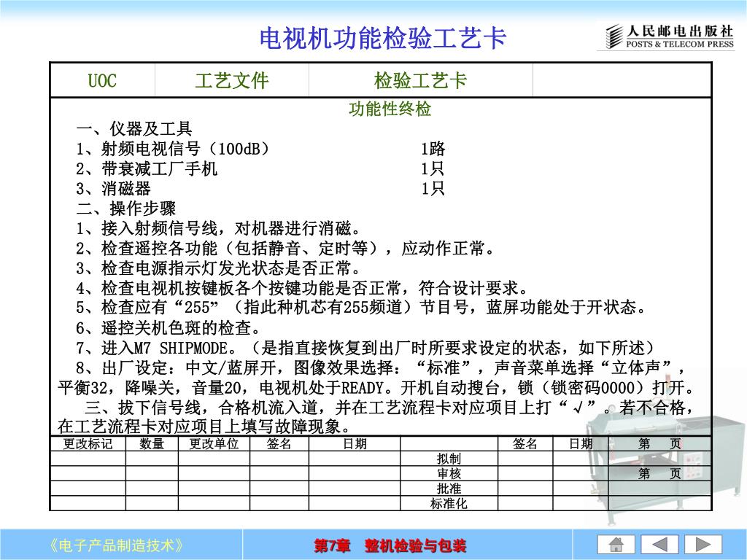This screenshot has width=747, height=560.
Task: Click the next slide arrow button
Action: tap(703, 544)
